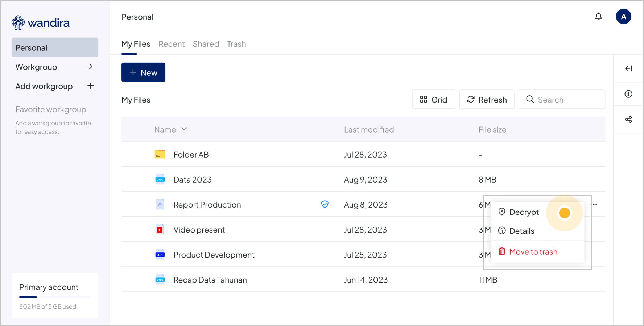Click the notification bell icon
This screenshot has height=326, width=644.
click(x=598, y=17)
